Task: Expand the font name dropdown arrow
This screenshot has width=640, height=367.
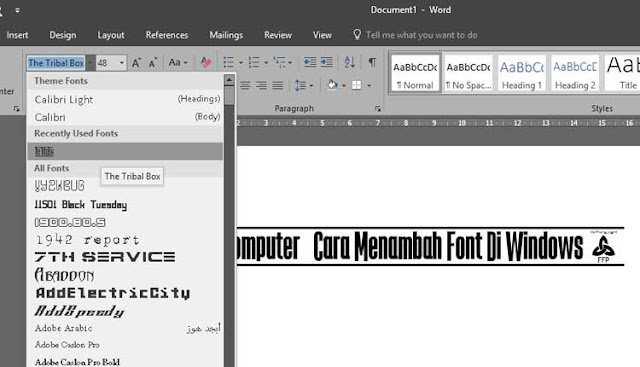Action: pyautogui.click(x=90, y=63)
